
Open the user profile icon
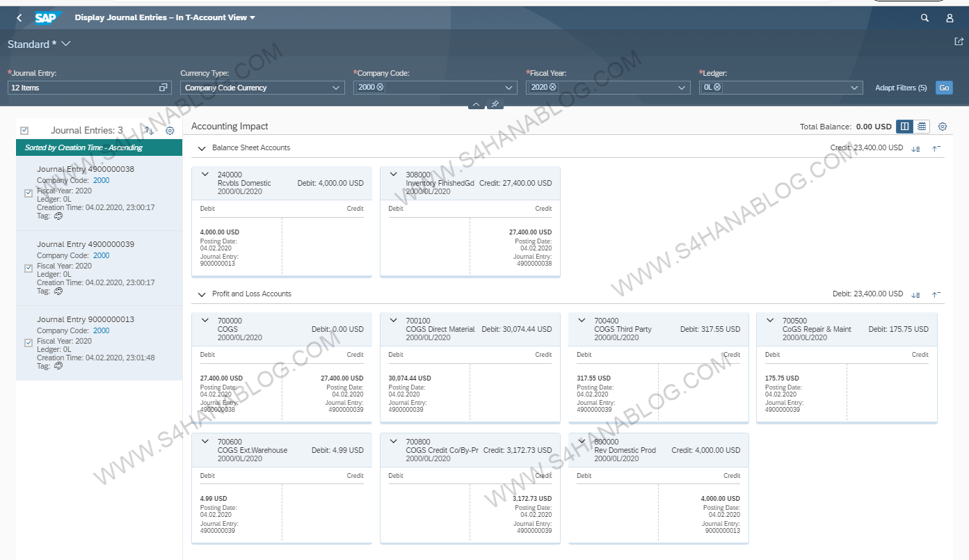[x=950, y=18]
